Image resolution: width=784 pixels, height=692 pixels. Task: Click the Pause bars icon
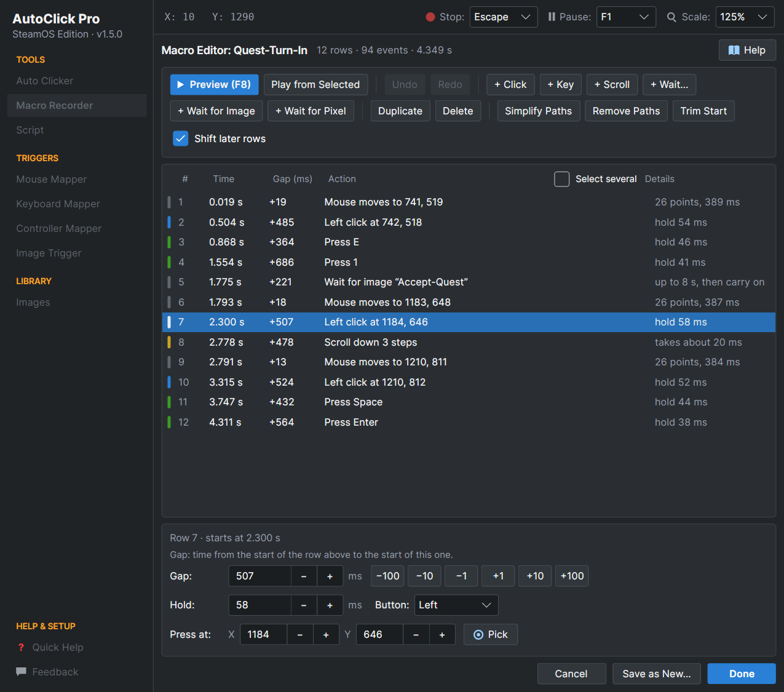552,17
